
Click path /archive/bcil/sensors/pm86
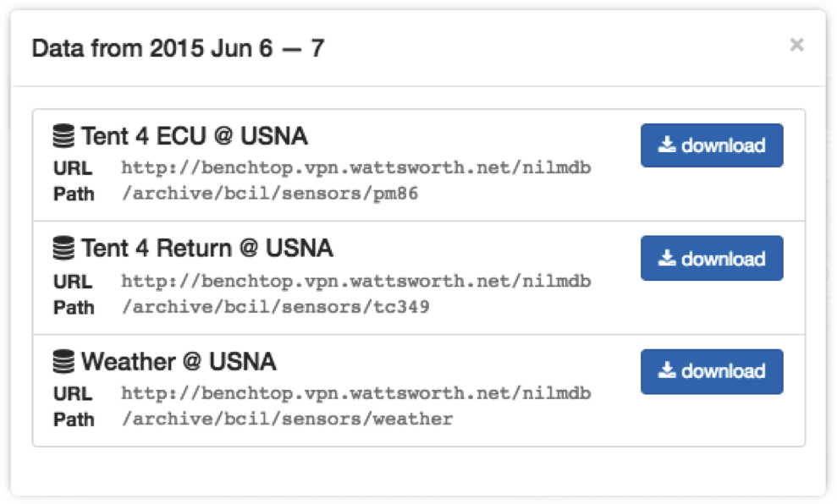(270, 193)
